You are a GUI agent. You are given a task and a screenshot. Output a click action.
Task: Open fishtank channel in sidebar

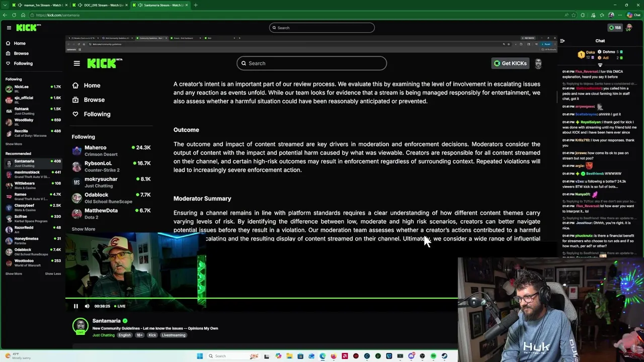click(33, 111)
